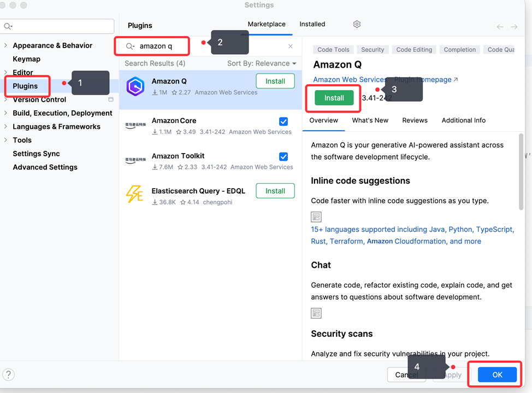Open help with the question mark icon
Screen dimensions: 532x393
(9, 374)
